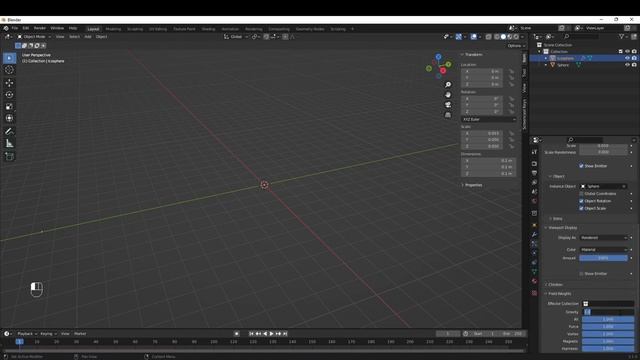Collapse the Field Weights panel
The width and height of the screenshot is (640, 360).
point(559,293)
